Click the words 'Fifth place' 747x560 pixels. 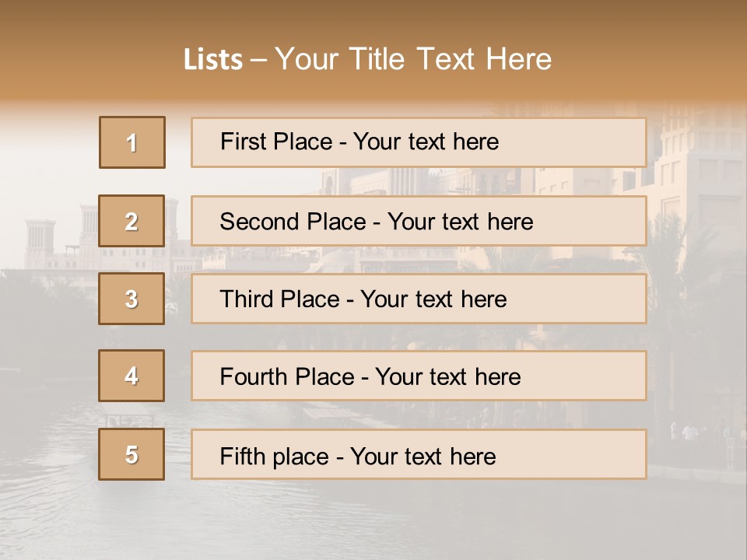275,457
